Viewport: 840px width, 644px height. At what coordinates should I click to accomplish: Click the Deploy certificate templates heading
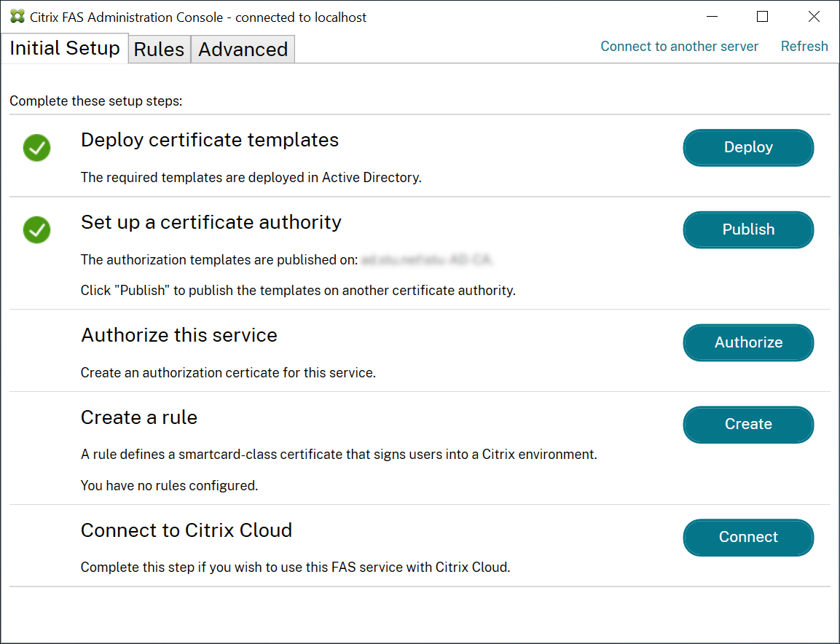210,140
